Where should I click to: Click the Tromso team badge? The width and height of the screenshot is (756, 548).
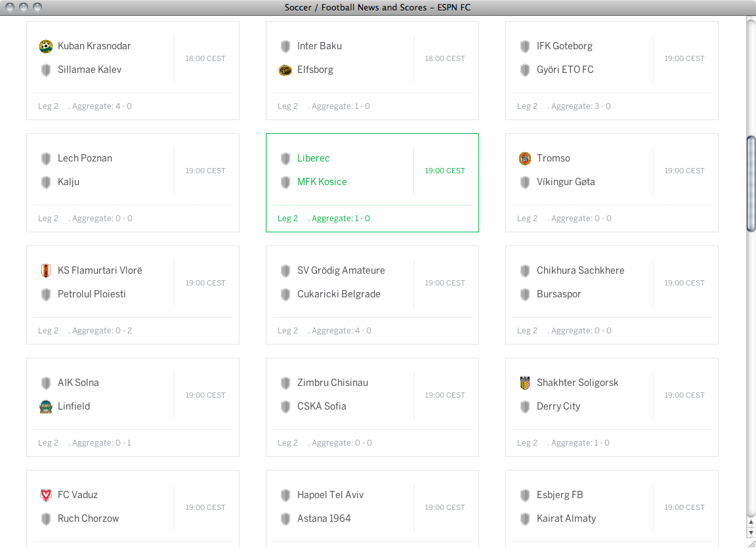tap(525, 158)
